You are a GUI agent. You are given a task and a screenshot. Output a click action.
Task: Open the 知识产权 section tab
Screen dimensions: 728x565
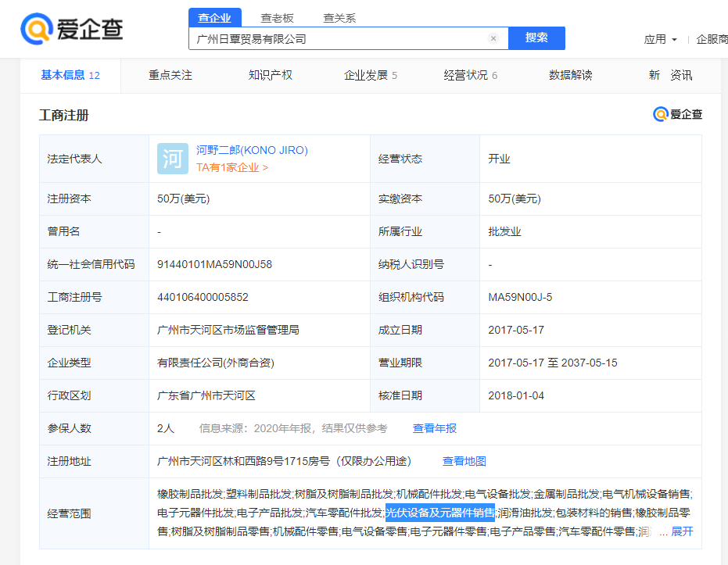[271, 75]
